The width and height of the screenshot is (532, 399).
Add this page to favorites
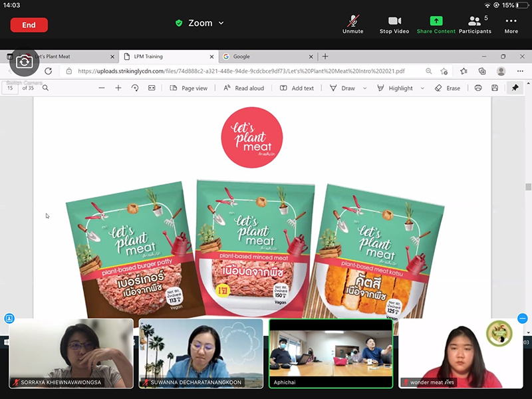click(444, 71)
